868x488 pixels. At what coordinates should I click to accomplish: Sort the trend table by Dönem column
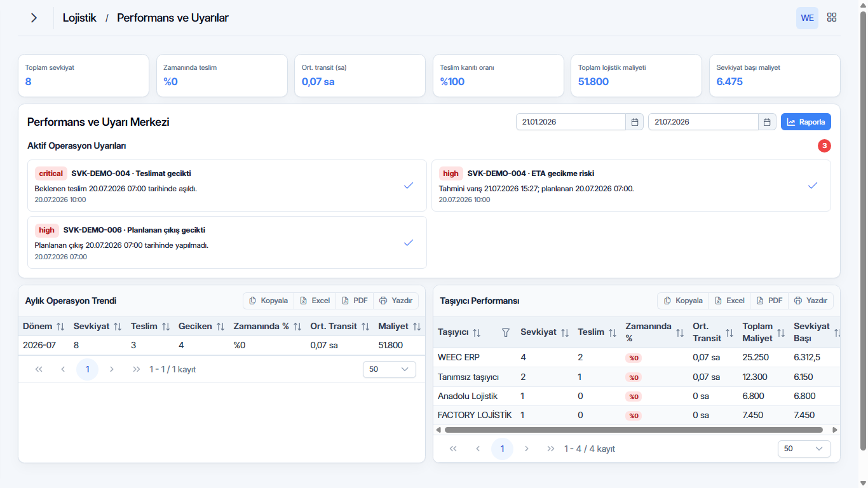(x=60, y=326)
